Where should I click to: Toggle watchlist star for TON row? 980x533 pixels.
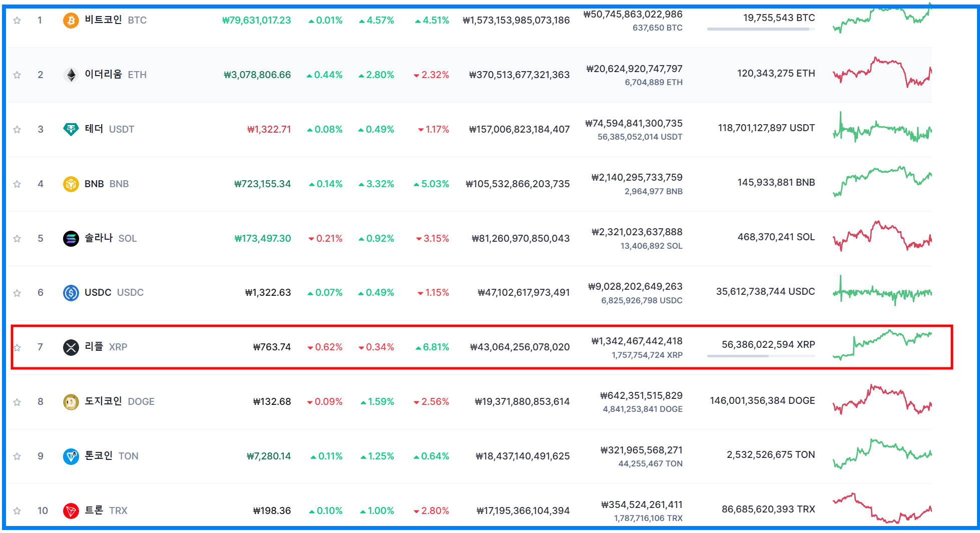click(x=17, y=456)
